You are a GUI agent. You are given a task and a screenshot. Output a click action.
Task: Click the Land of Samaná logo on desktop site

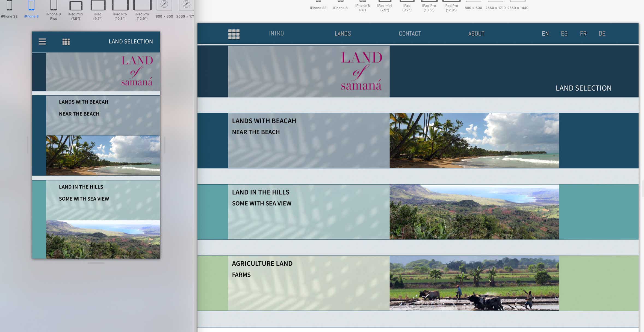tap(361, 71)
